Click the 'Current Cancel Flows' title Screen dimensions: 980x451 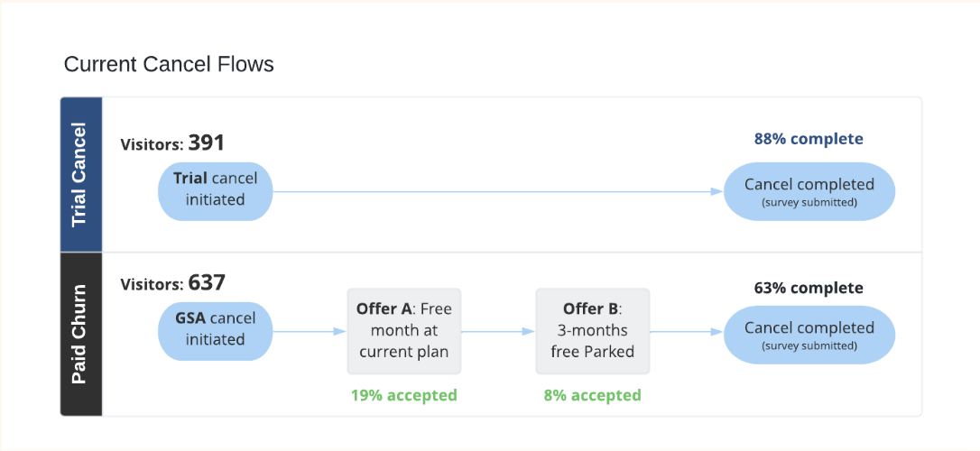[x=169, y=65]
